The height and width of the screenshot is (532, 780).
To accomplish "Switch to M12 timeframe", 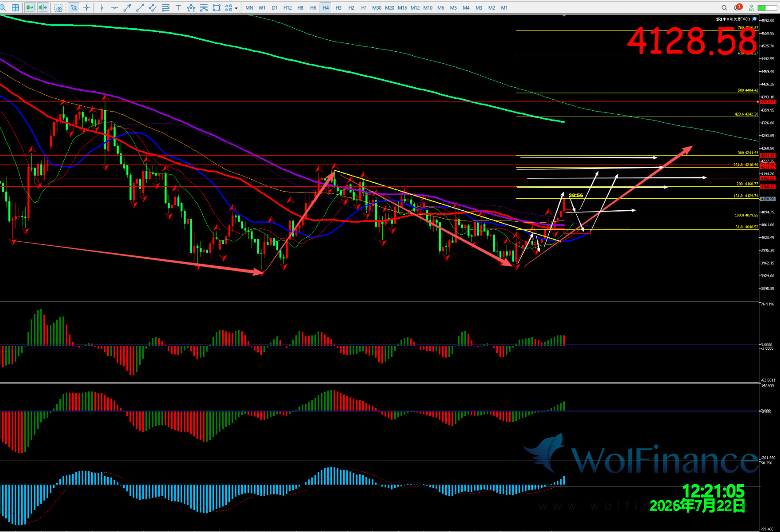I will pyautogui.click(x=415, y=8).
